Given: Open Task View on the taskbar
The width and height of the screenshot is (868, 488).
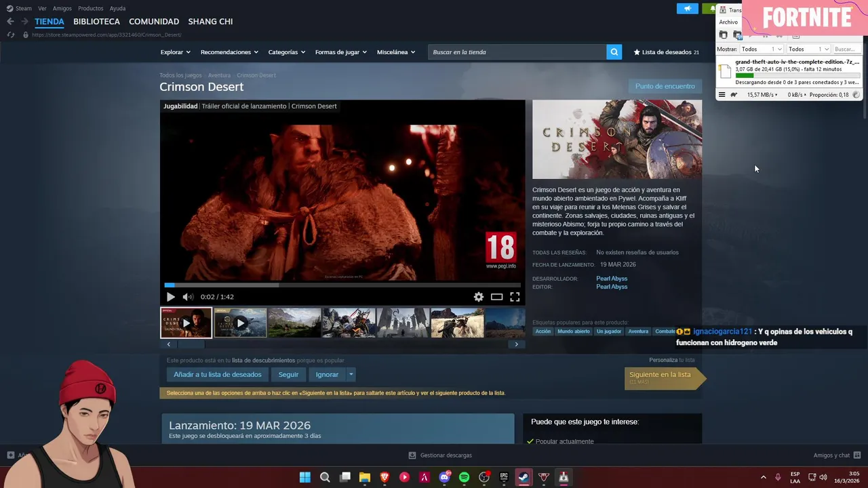Looking at the screenshot, I should tap(345, 477).
